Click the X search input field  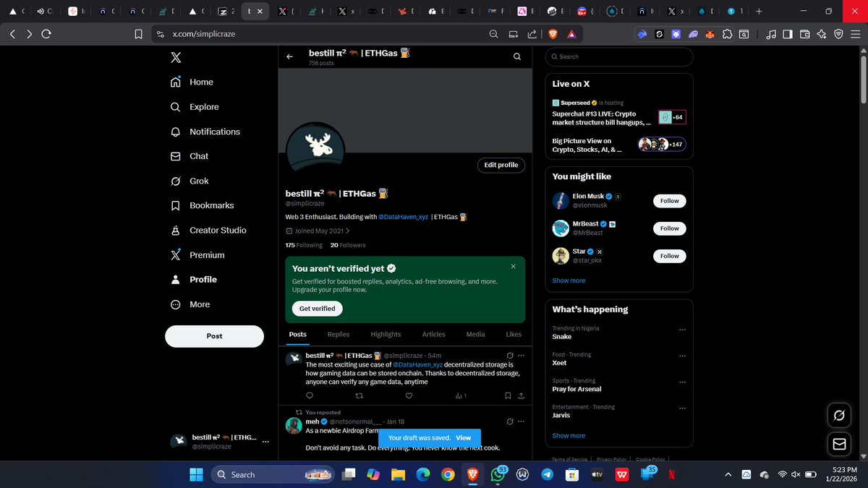[619, 56]
